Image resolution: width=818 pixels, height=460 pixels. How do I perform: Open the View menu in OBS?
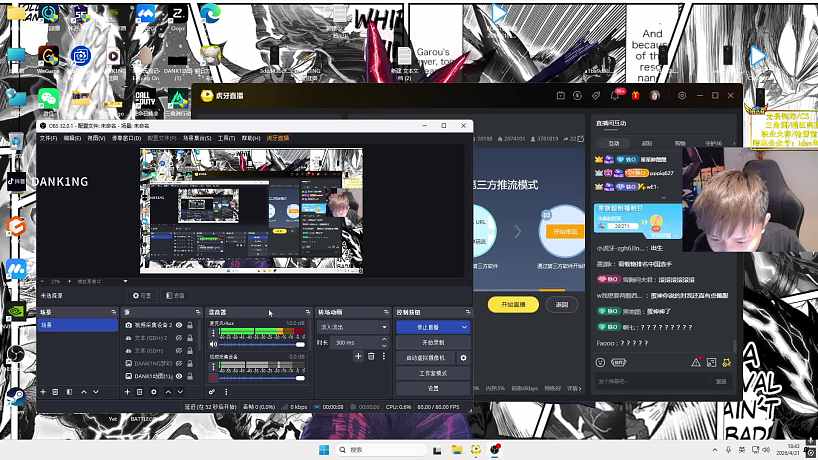coord(96,138)
